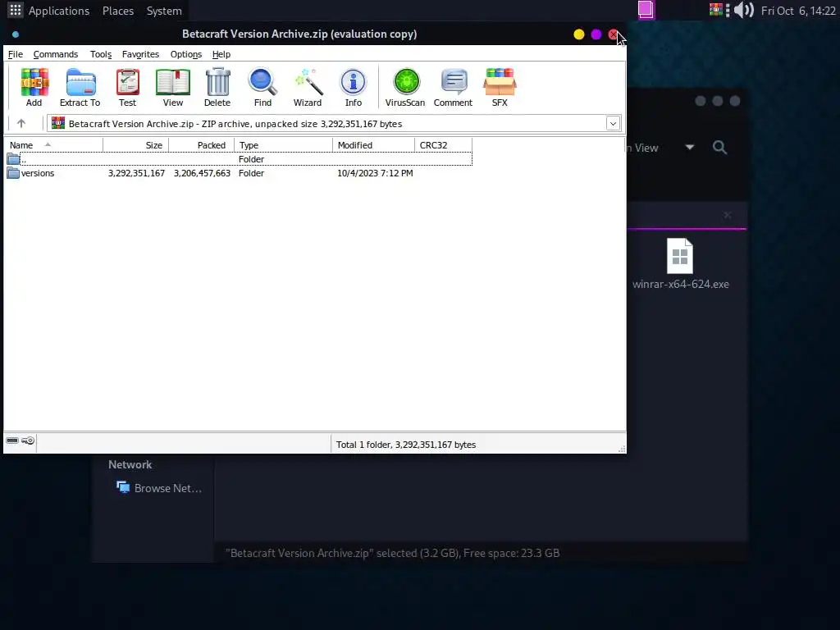Image resolution: width=840 pixels, height=630 pixels.
Task: Show archive Info
Action: point(353,87)
